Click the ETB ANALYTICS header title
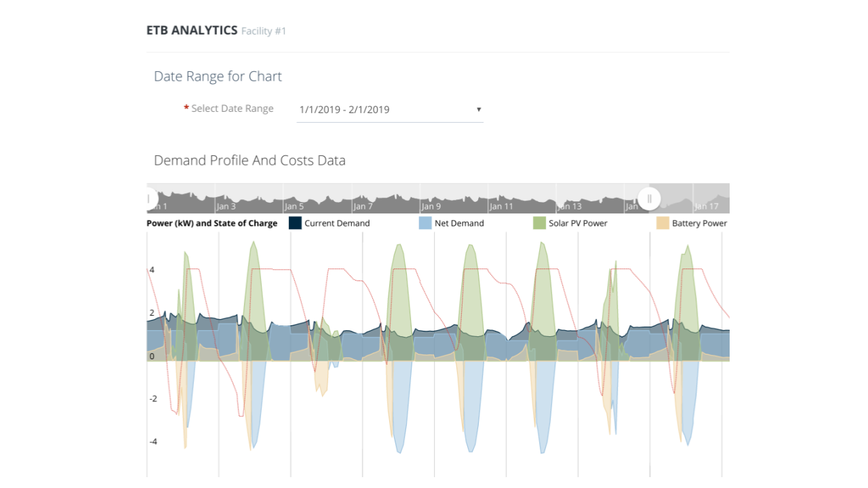This screenshot has height=488, width=868. 192,30
